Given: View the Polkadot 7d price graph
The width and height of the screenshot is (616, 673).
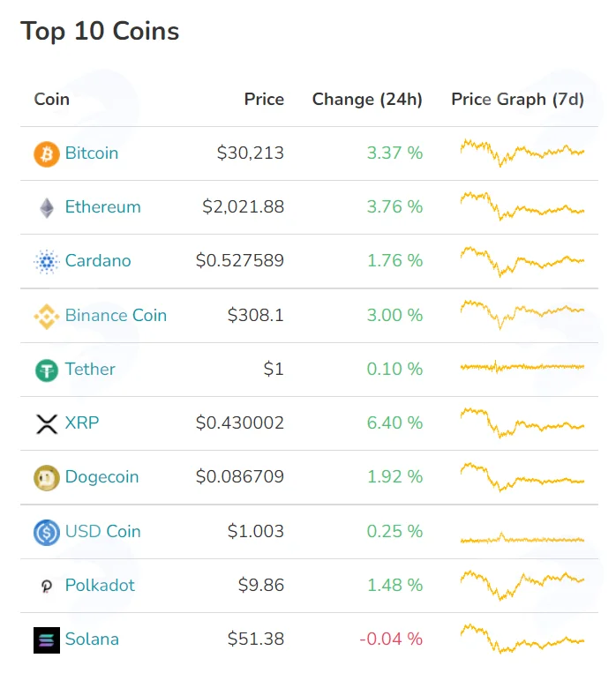Looking at the screenshot, I should [x=522, y=586].
